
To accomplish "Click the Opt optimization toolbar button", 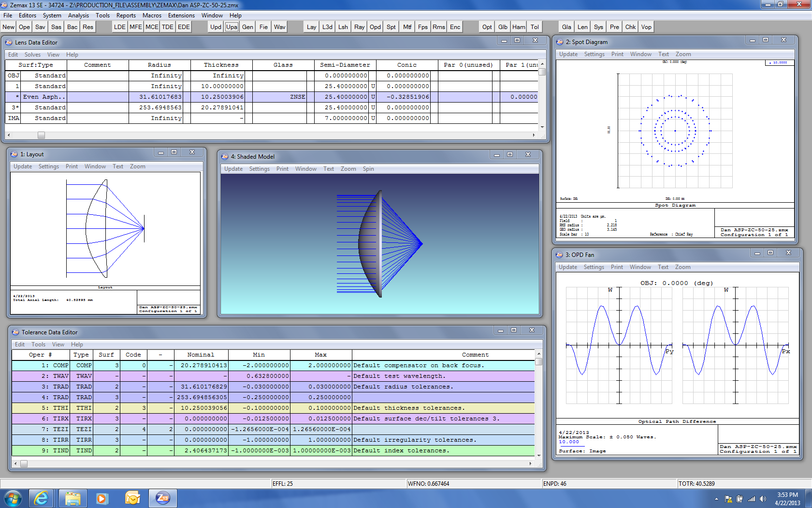I will pos(487,27).
